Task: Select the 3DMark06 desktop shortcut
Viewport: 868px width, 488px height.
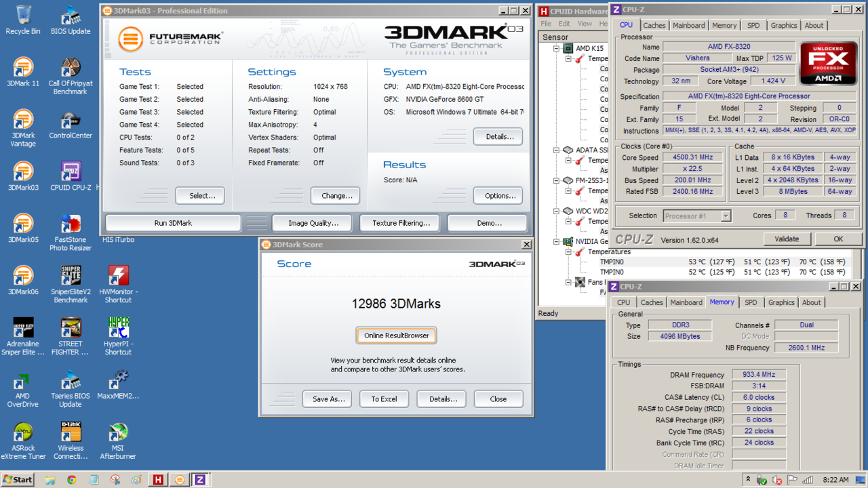Action: coord(23,281)
